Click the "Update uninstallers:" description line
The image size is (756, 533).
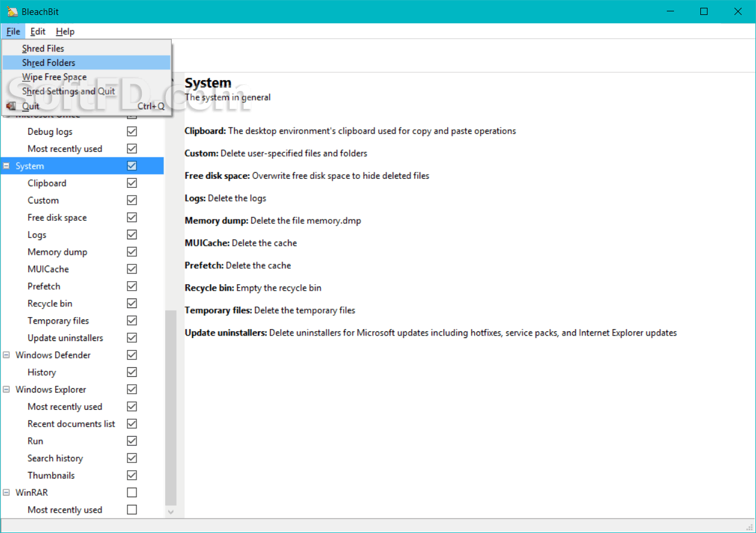point(431,333)
